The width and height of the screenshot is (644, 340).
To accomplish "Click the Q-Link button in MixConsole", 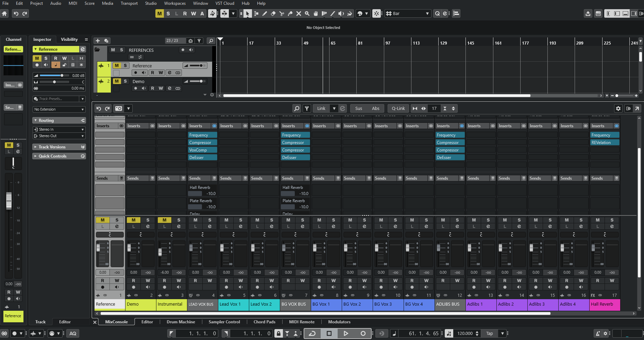I will (398, 108).
